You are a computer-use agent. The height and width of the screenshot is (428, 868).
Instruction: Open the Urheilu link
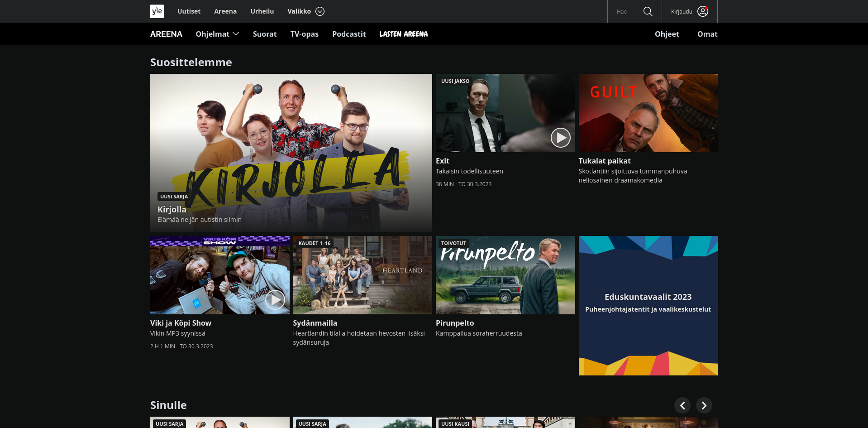tap(262, 11)
